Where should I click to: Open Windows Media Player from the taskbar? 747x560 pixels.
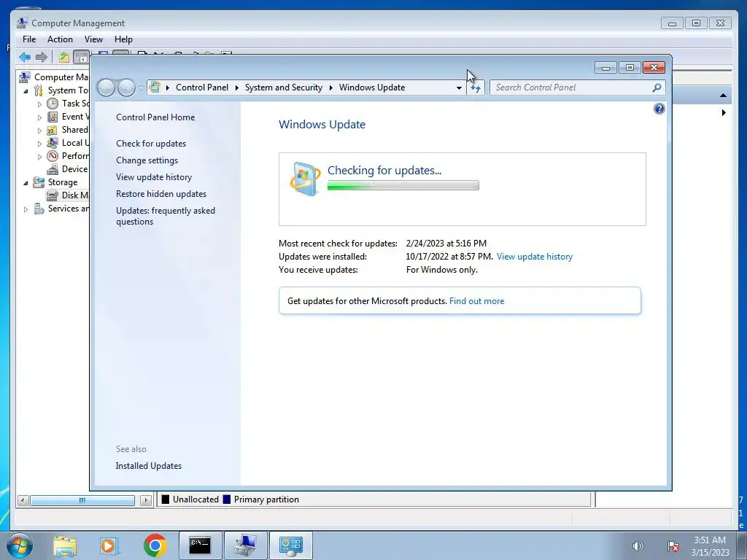[109, 545]
